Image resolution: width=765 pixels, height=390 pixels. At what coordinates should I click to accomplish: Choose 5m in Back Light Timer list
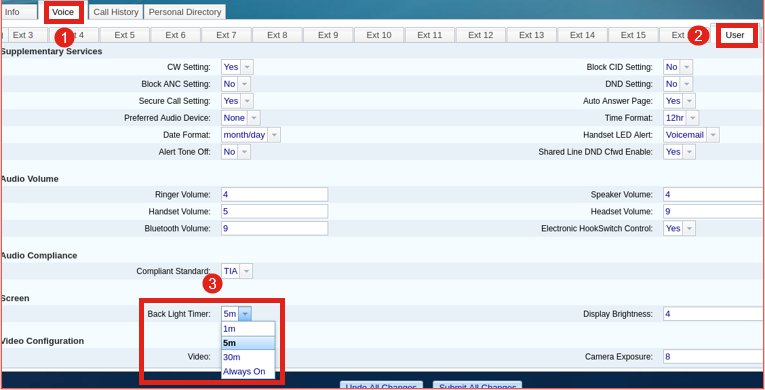point(248,343)
